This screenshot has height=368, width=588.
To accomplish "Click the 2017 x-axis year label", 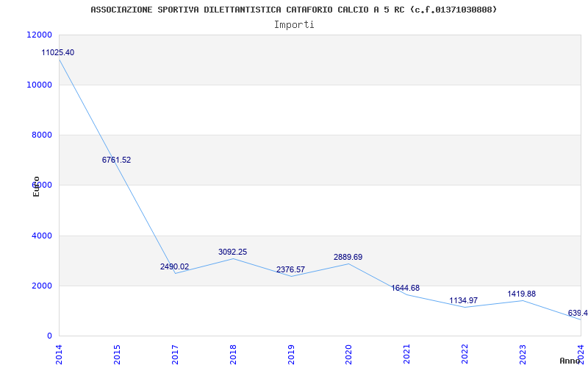I will pyautogui.click(x=175, y=355).
